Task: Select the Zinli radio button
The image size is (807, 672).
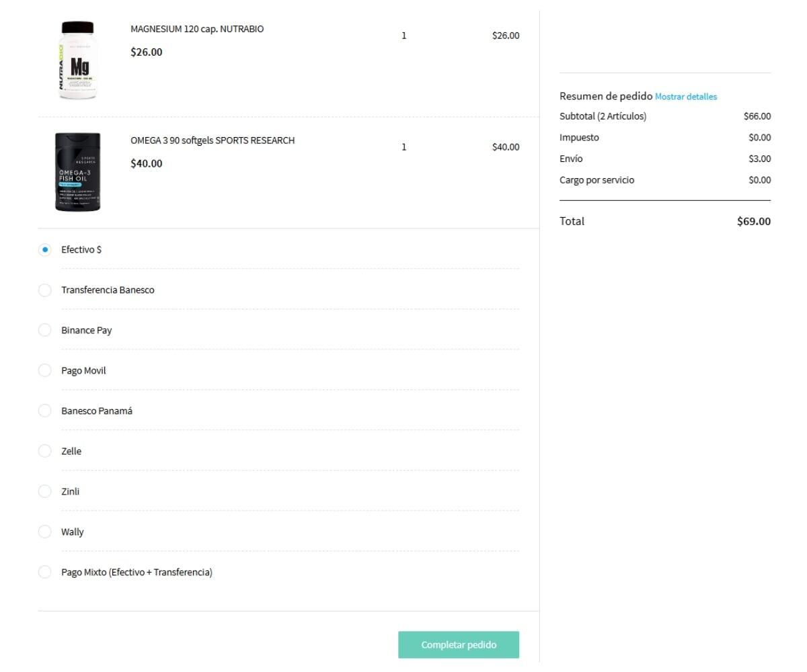Action: (45, 492)
